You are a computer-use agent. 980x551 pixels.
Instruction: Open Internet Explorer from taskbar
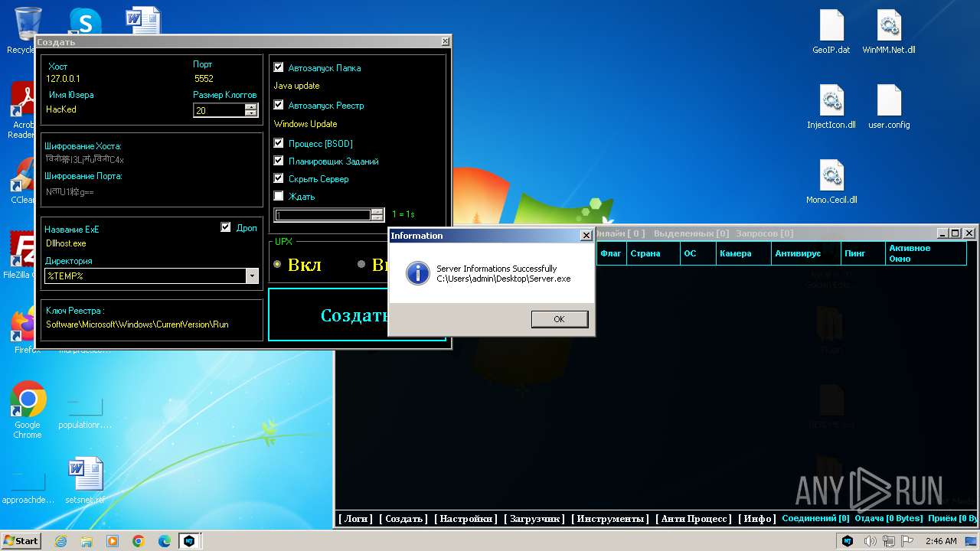coord(61,541)
